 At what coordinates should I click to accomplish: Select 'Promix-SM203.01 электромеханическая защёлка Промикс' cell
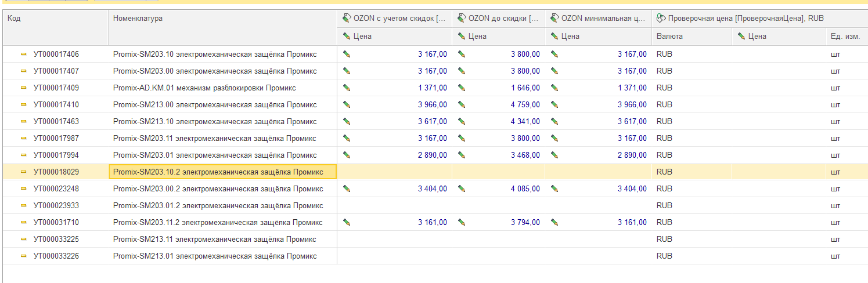click(222, 155)
